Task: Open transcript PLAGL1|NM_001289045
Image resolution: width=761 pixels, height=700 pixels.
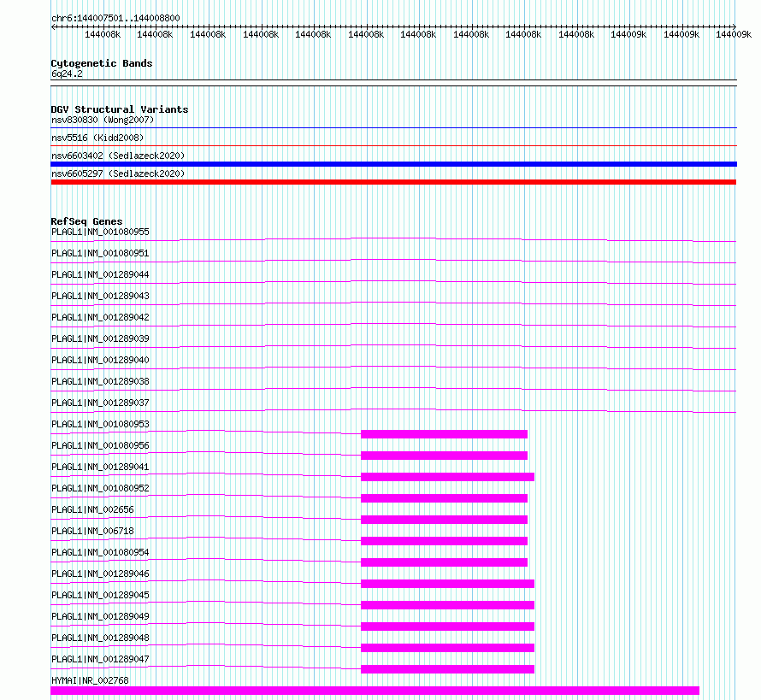Action: (x=100, y=595)
